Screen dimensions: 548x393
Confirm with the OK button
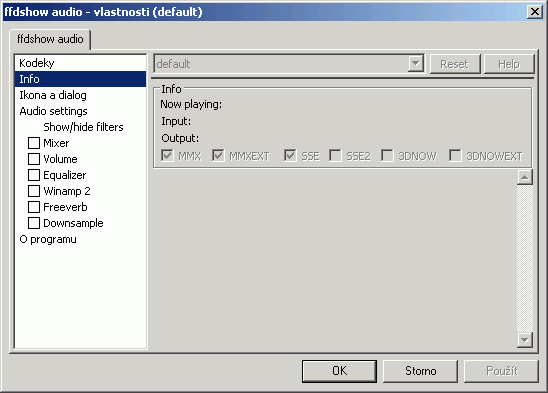[x=339, y=371]
